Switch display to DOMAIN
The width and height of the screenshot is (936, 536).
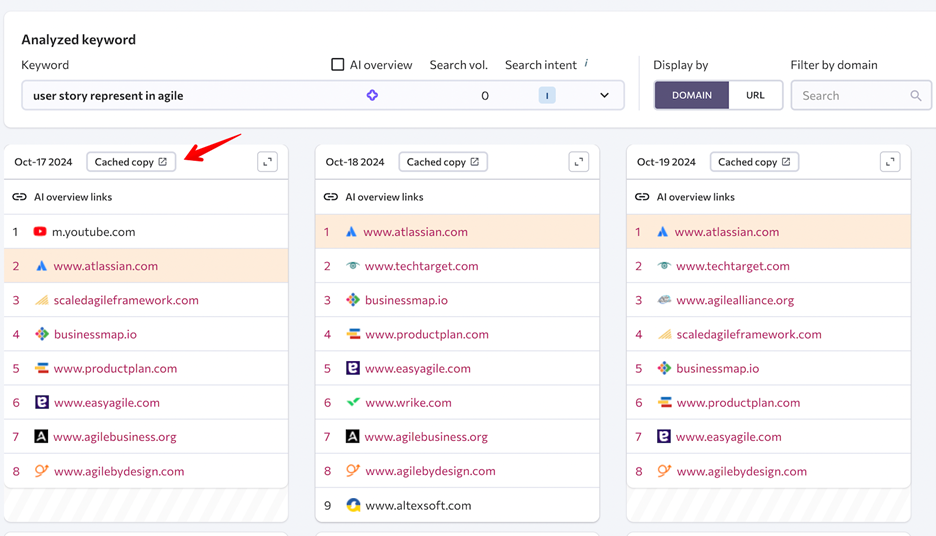pos(692,95)
